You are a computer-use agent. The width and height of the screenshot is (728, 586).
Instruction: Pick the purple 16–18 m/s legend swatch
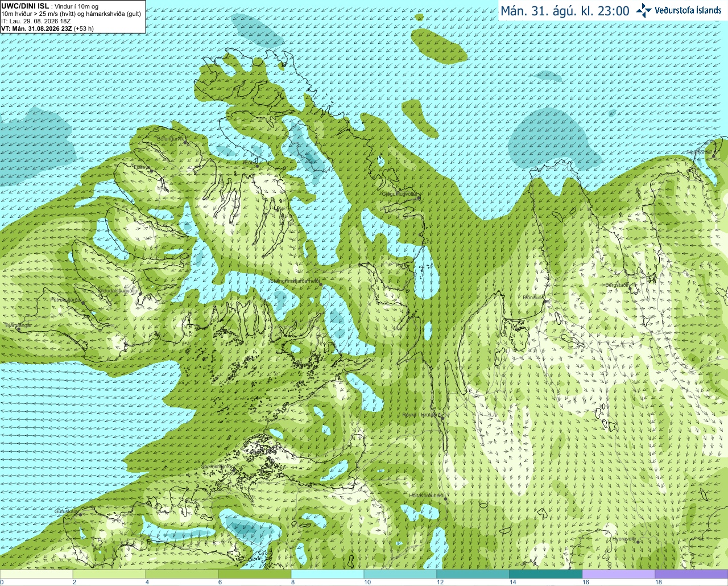pyautogui.click(x=619, y=574)
